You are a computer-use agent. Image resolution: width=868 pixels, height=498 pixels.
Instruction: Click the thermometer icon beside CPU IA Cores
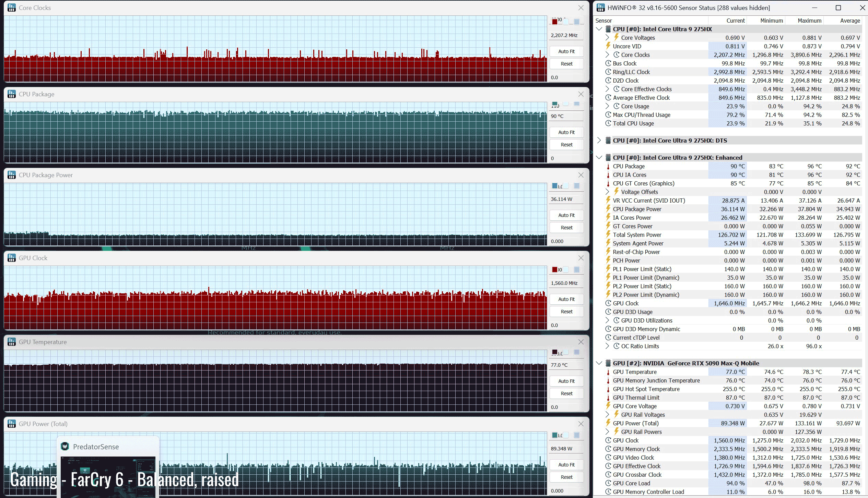pos(608,175)
